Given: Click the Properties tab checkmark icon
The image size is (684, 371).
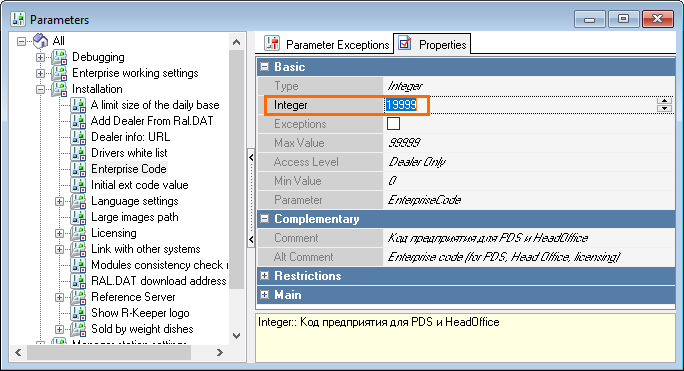Looking at the screenshot, I should pyautogui.click(x=405, y=43).
